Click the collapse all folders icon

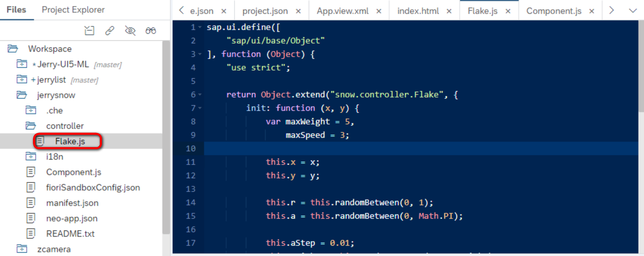pyautogui.click(x=89, y=30)
